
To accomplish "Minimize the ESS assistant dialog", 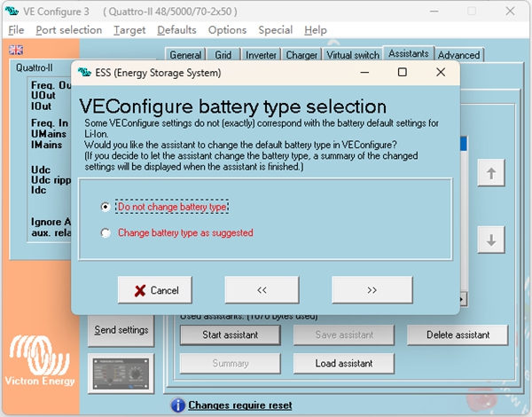I will [364, 72].
